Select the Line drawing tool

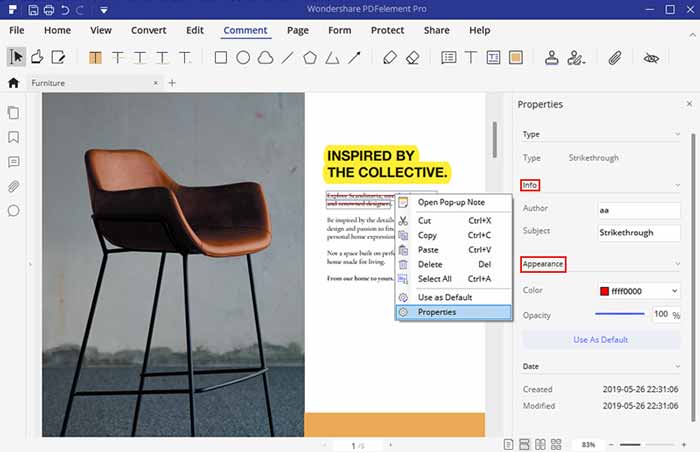288,58
